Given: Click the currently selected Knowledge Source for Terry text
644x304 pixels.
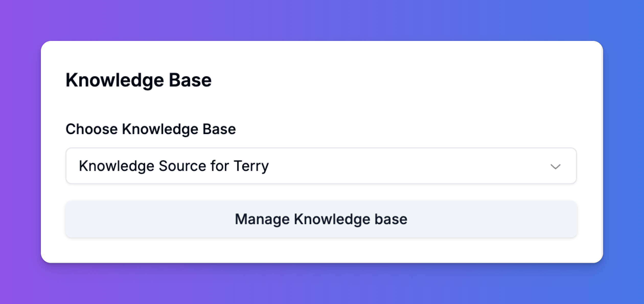Looking at the screenshot, I should point(174,166).
